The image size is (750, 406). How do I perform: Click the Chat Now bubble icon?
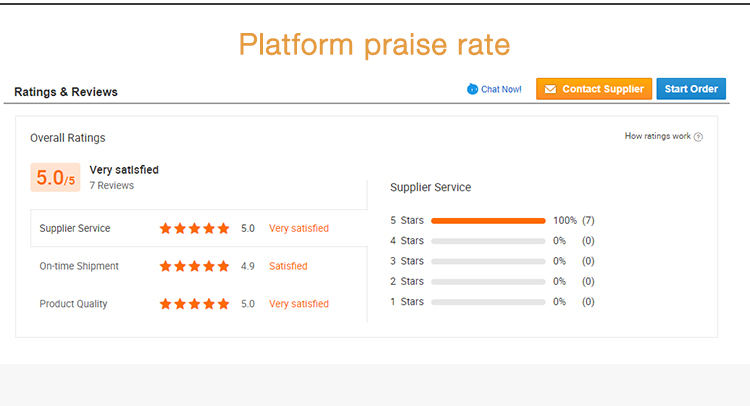pyautogui.click(x=472, y=89)
